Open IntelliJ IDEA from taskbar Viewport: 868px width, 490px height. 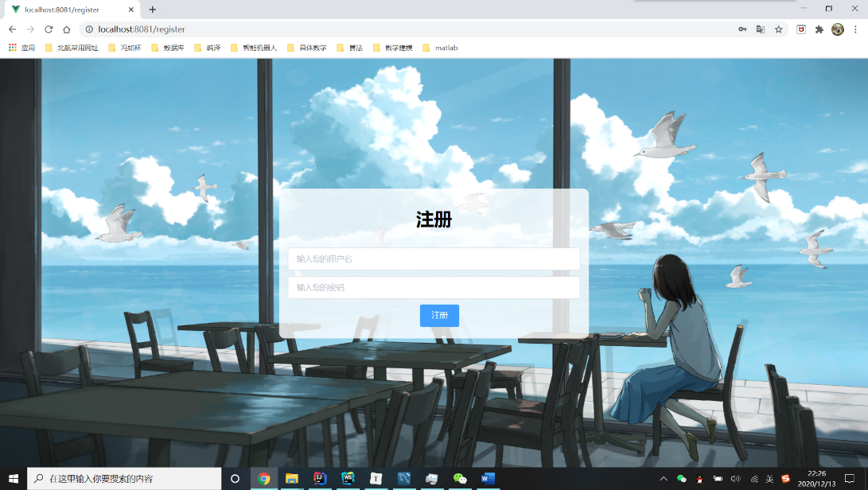tap(320, 478)
